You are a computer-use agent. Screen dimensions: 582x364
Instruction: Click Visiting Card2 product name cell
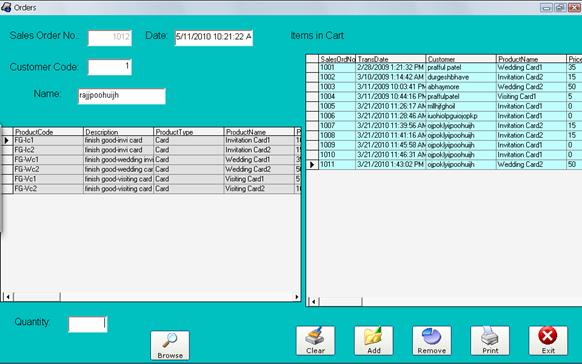pos(259,188)
